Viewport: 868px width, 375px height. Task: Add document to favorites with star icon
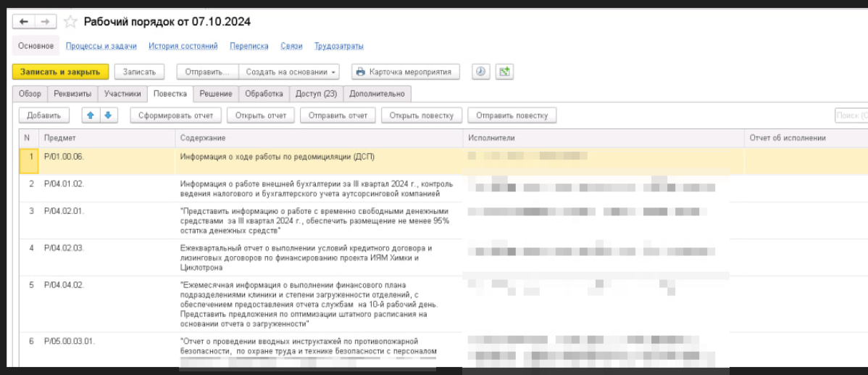click(x=70, y=22)
